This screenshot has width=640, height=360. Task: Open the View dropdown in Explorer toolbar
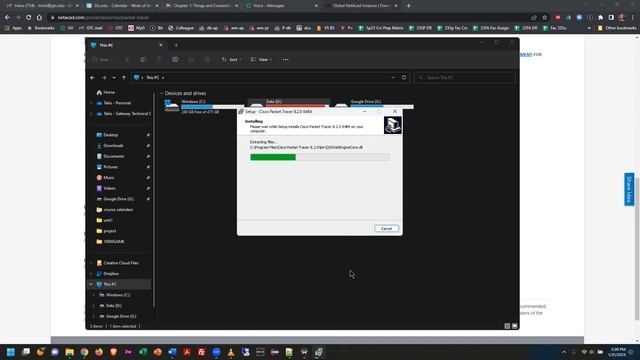tap(261, 60)
